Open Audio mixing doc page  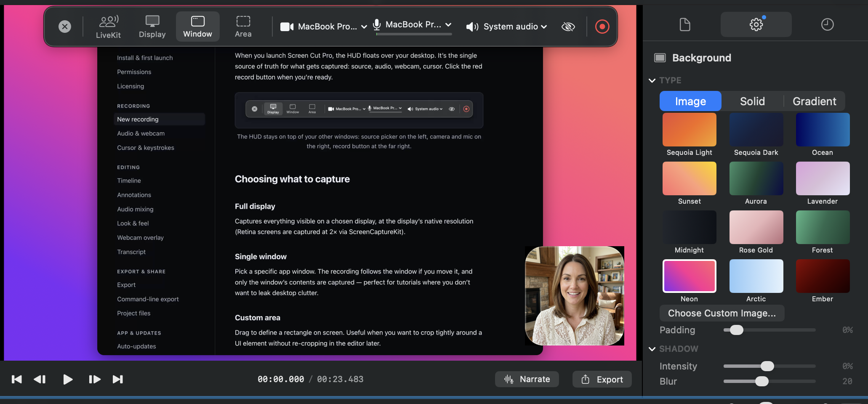click(x=135, y=209)
